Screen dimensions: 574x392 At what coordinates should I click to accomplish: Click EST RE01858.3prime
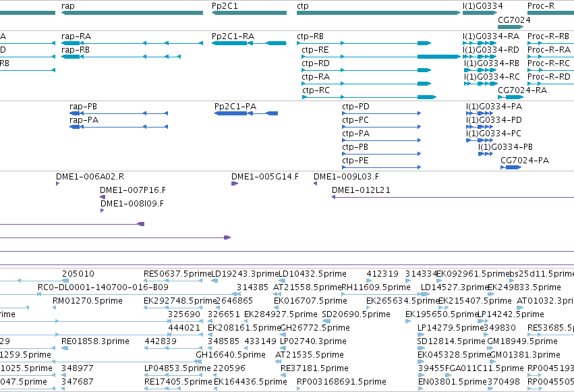[95, 341]
